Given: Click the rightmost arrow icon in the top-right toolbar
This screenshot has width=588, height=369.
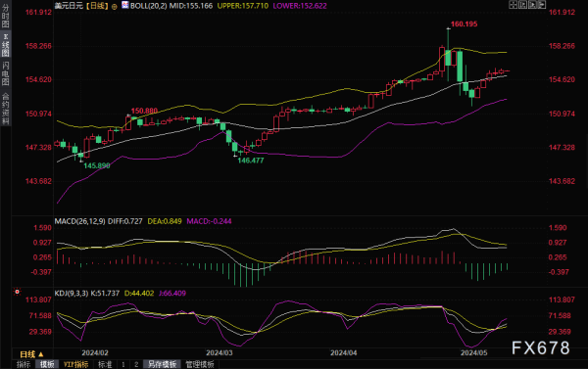Looking at the screenshot, I should [x=542, y=5].
